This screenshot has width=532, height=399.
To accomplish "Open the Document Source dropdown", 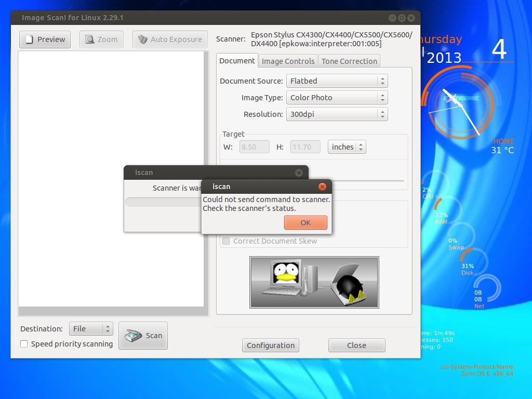I will 337,81.
